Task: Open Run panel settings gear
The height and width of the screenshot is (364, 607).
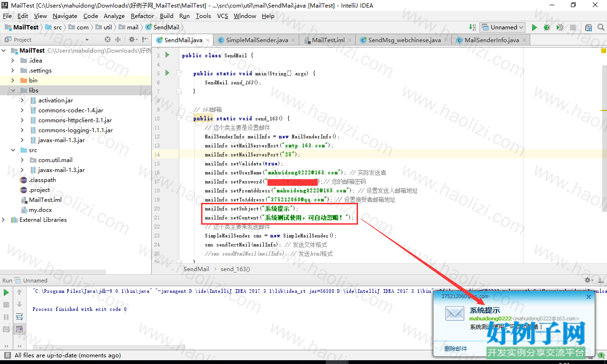Action: click(589, 280)
